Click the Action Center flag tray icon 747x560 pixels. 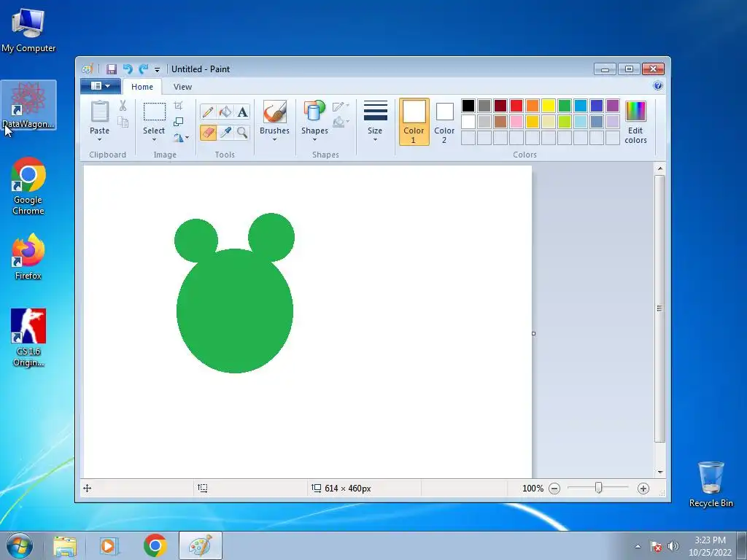[656, 547]
